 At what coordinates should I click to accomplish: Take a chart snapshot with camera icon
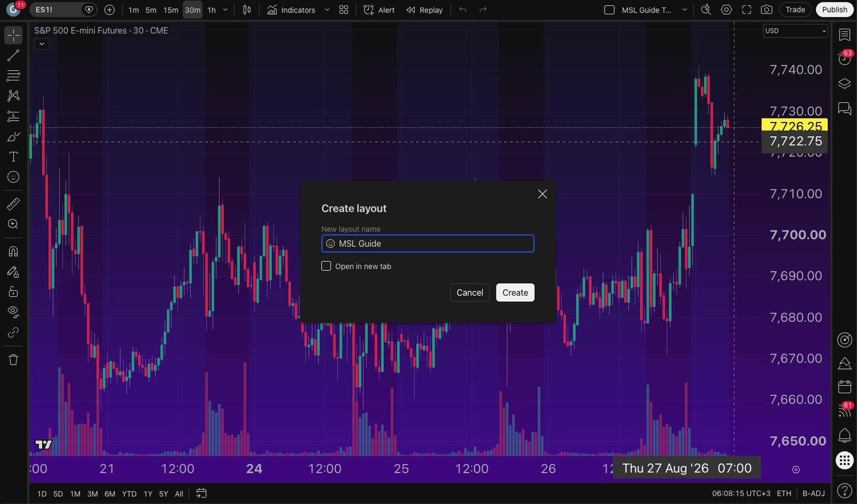click(x=767, y=10)
